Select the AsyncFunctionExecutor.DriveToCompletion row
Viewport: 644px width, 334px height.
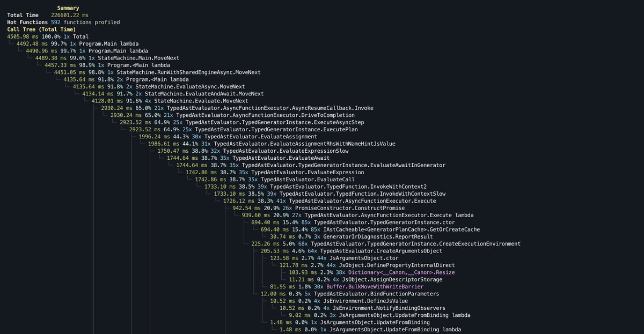(232, 115)
